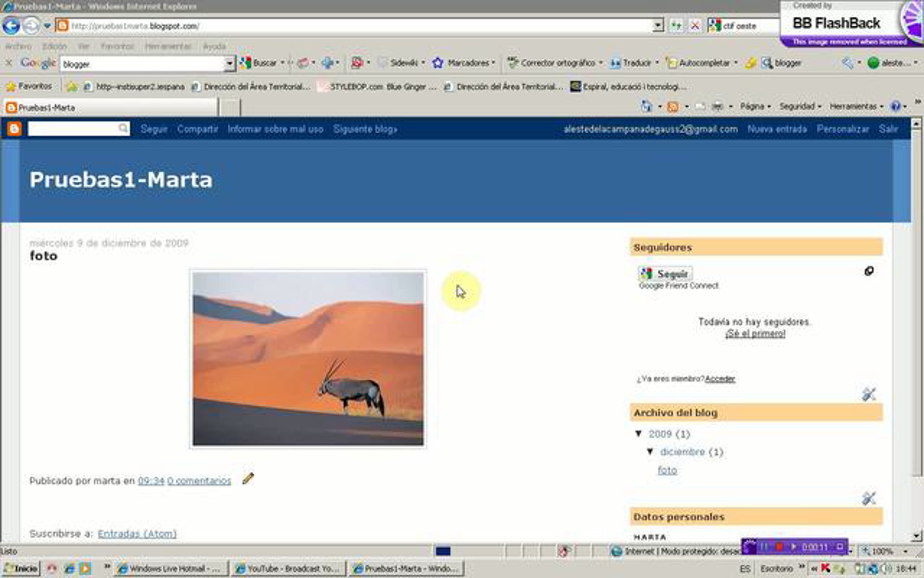
Task: Open the Herramientas menu in menu bar
Action: 168,47
